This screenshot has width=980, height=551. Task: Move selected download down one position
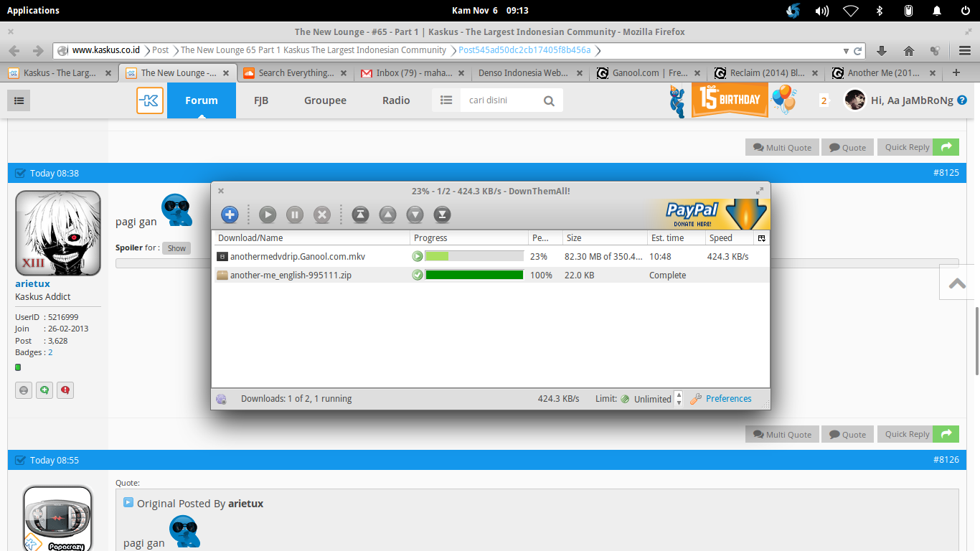[415, 215]
